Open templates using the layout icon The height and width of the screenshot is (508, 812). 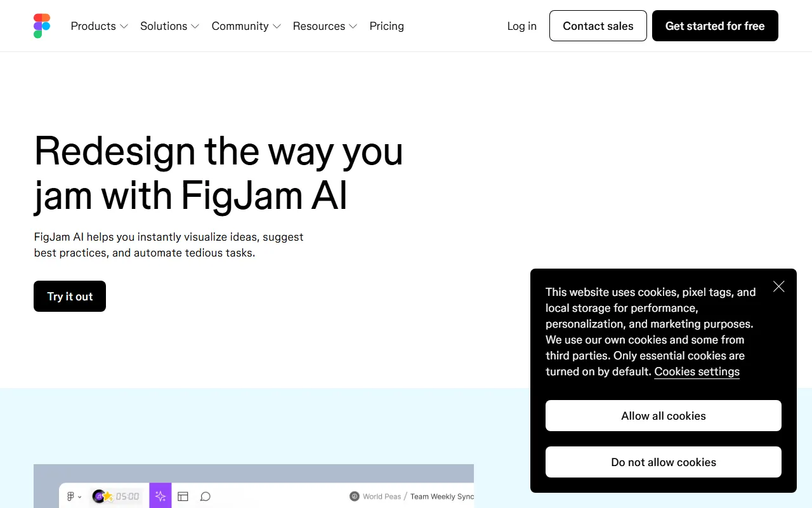click(x=183, y=496)
